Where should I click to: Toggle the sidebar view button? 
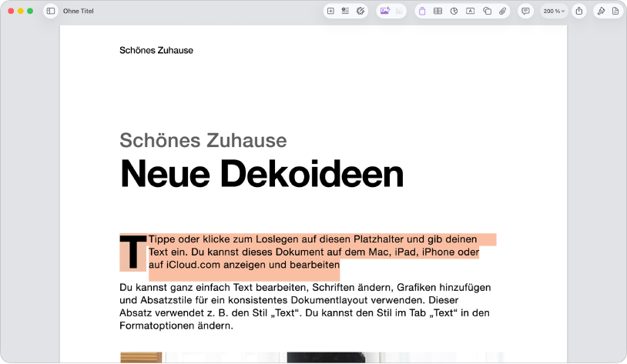(51, 12)
